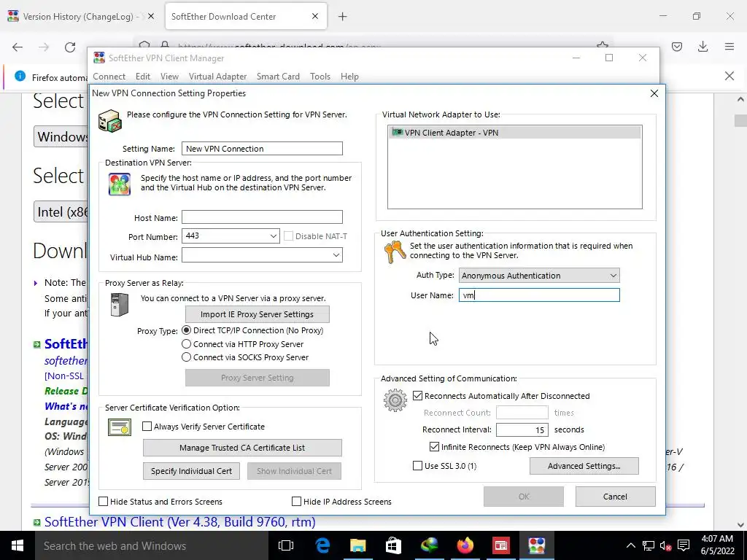Launch Microsoft Edge from taskbar

pyautogui.click(x=322, y=545)
